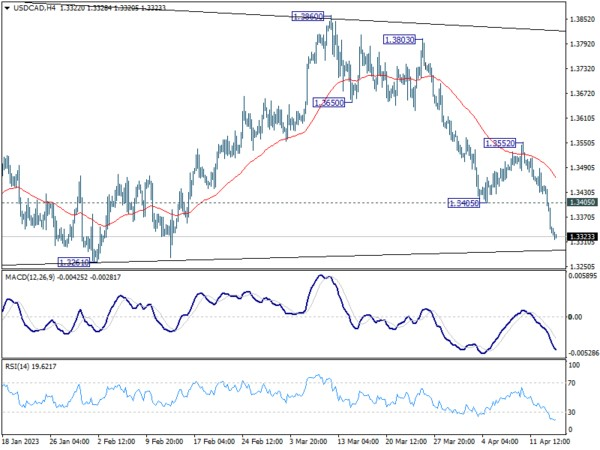
Task: Select the 1.35520 price label box
Action: (x=500, y=143)
